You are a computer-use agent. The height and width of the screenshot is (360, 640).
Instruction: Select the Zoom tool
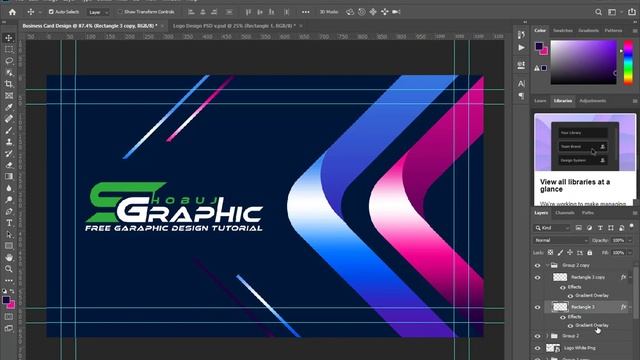9,269
